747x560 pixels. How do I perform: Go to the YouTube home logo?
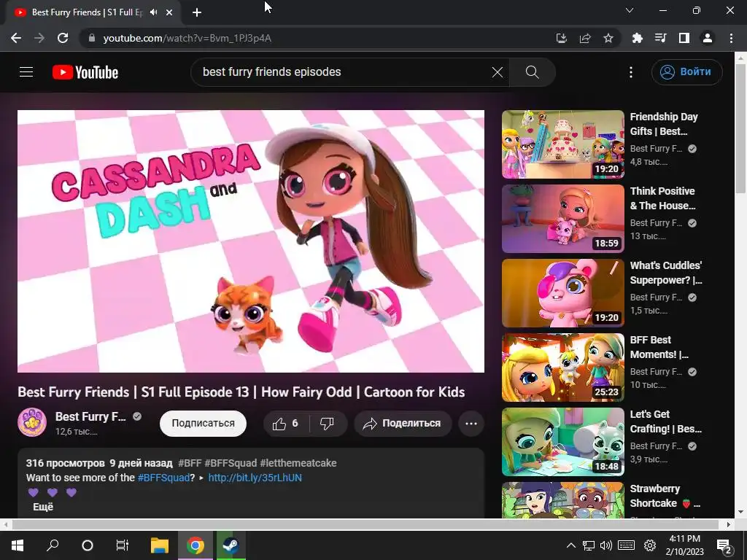[x=85, y=72]
